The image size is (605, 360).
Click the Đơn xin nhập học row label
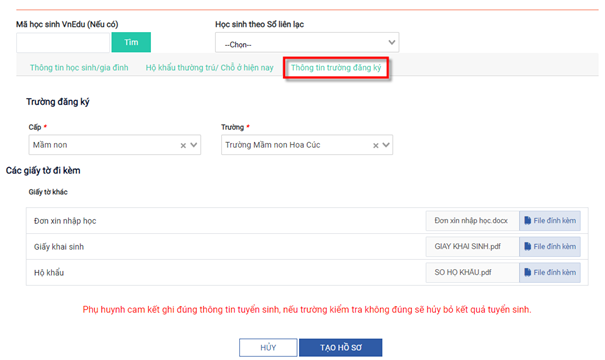pyautogui.click(x=65, y=221)
